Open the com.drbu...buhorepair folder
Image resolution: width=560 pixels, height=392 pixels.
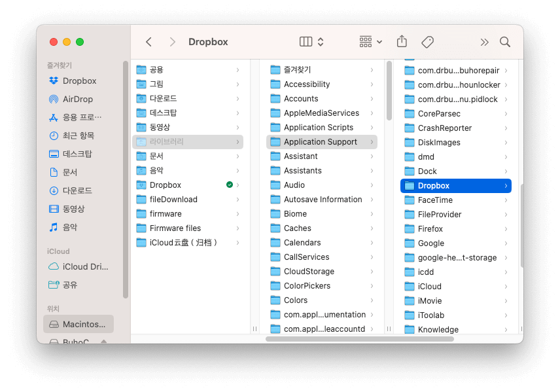click(456, 71)
